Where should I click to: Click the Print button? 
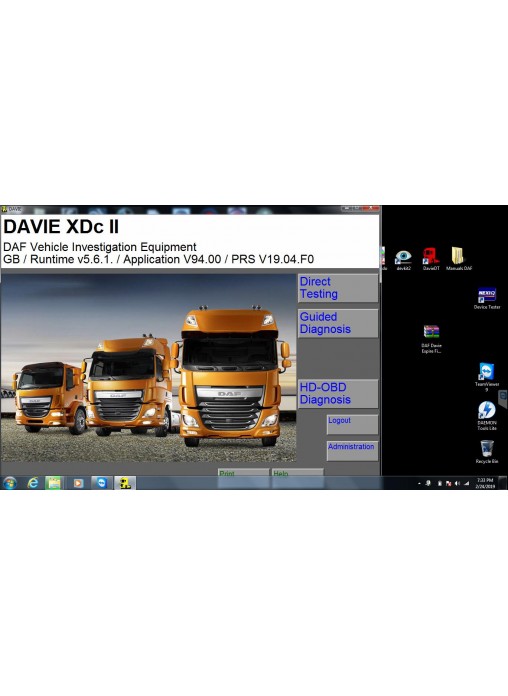tap(243, 472)
